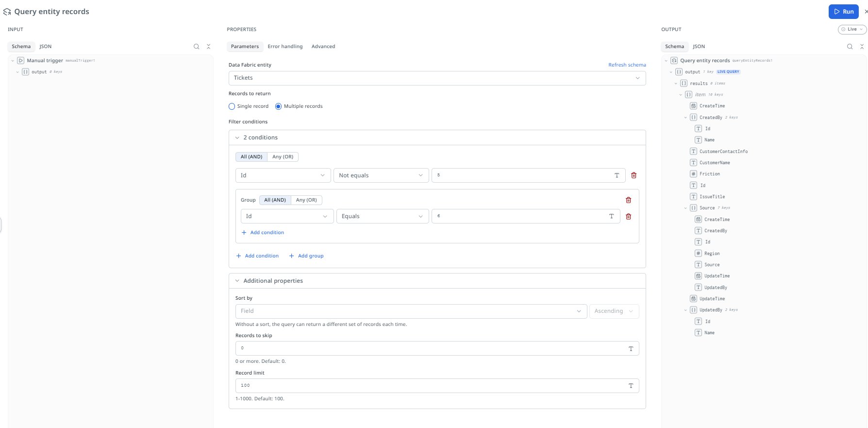Switch Input panel to JSON view
The height and width of the screenshot is (428, 868).
tap(46, 47)
